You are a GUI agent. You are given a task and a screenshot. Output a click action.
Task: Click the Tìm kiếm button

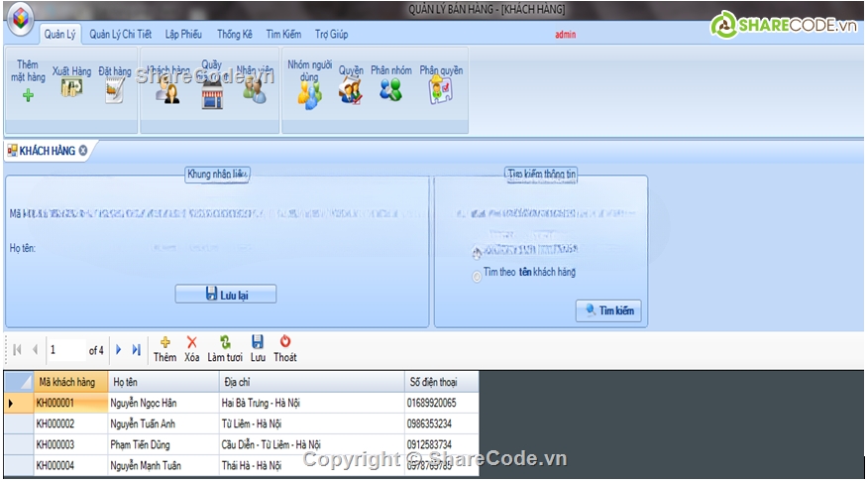click(609, 310)
